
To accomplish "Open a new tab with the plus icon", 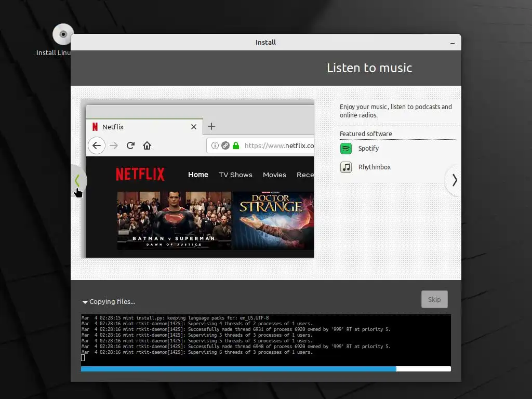I will [211, 126].
